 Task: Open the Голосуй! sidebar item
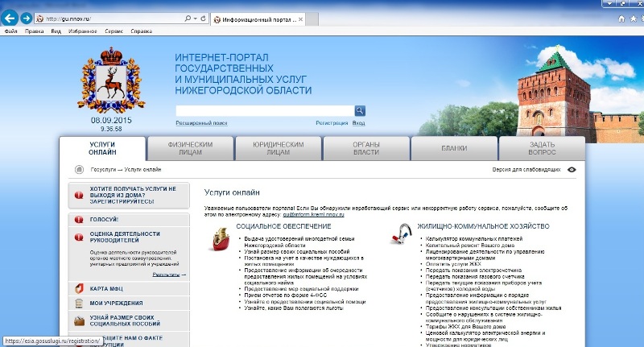(x=129, y=220)
